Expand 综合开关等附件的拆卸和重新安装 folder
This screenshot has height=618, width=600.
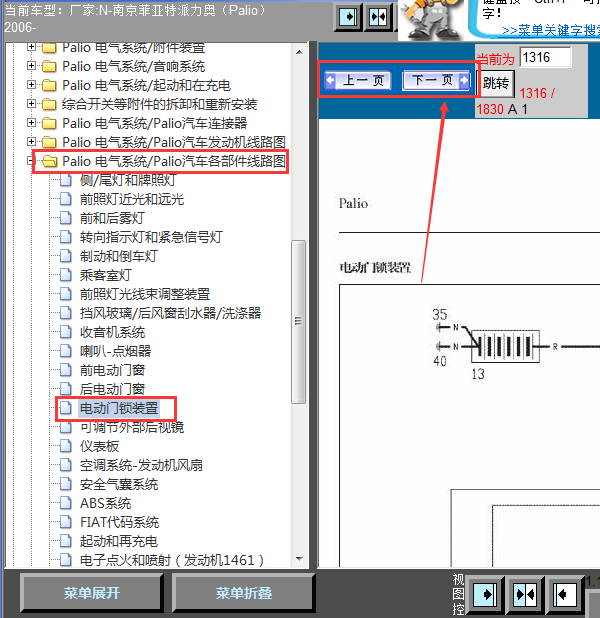(x=31, y=104)
